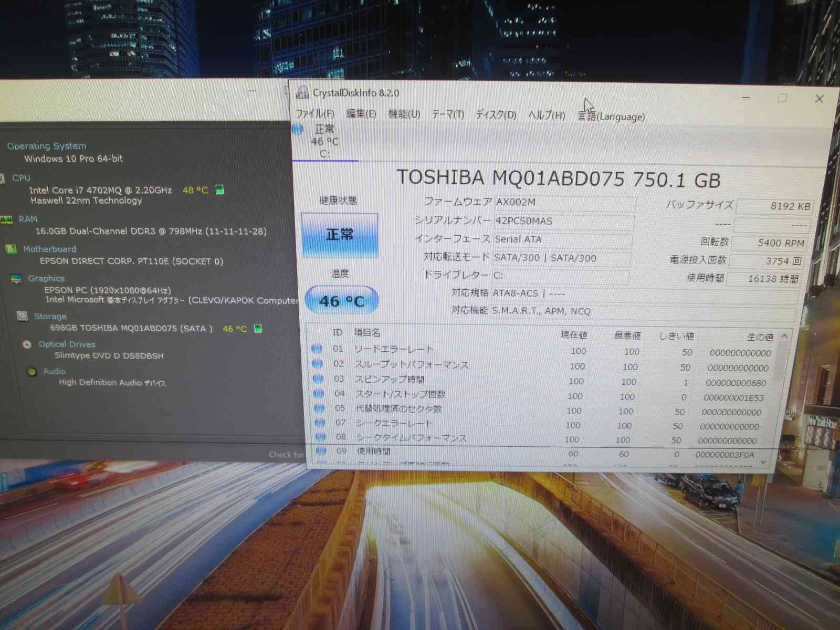Open the ディスク(D) menu
The width and height of the screenshot is (840, 630).
click(x=496, y=114)
